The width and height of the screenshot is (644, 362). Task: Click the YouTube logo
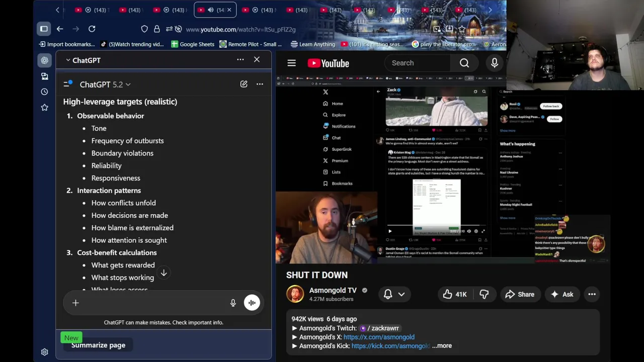[x=329, y=63]
